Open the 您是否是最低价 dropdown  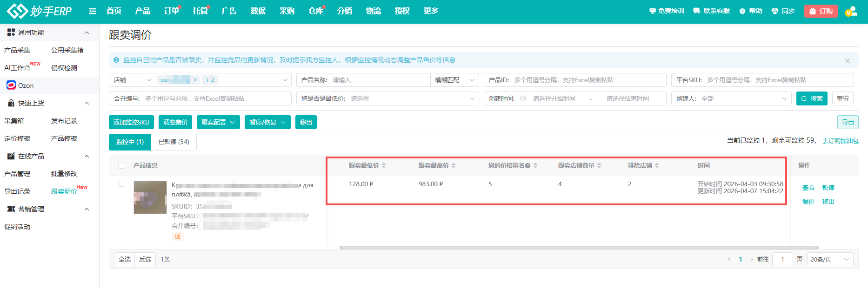(387, 98)
